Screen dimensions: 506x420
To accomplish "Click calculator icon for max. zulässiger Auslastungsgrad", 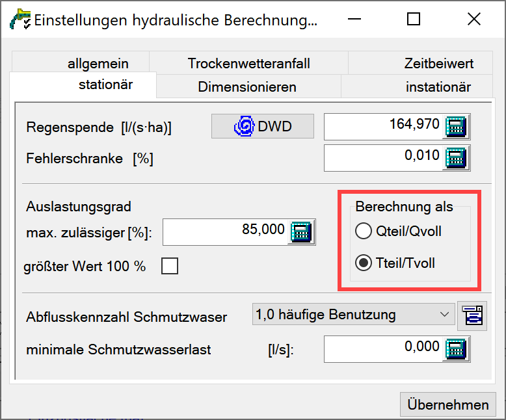I will click(x=302, y=231).
